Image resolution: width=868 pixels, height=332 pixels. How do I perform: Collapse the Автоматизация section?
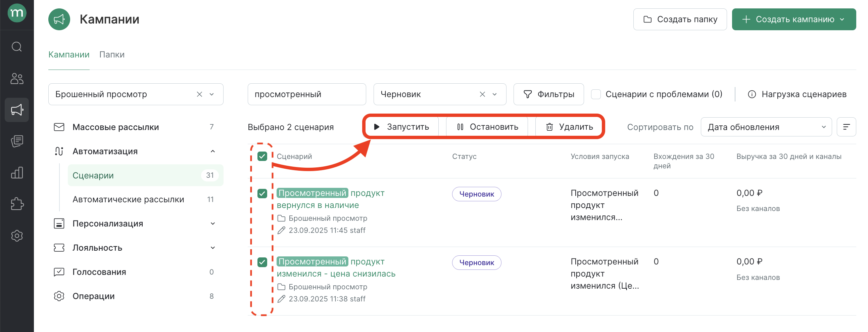coord(212,151)
